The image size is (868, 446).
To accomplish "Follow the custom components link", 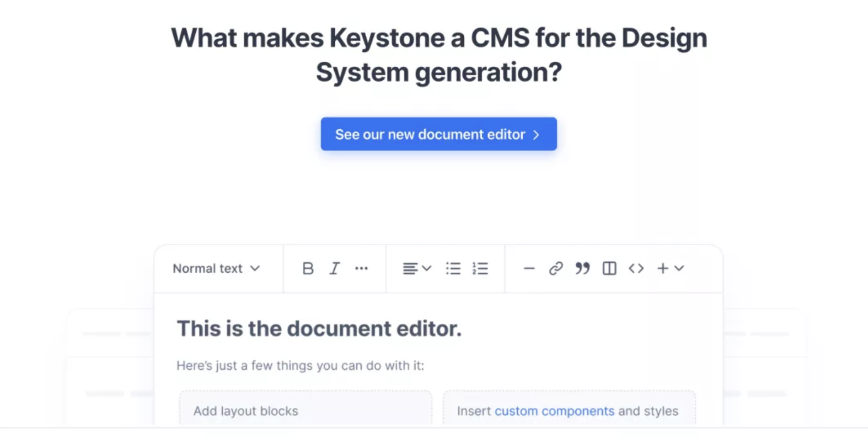I will 554,411.
